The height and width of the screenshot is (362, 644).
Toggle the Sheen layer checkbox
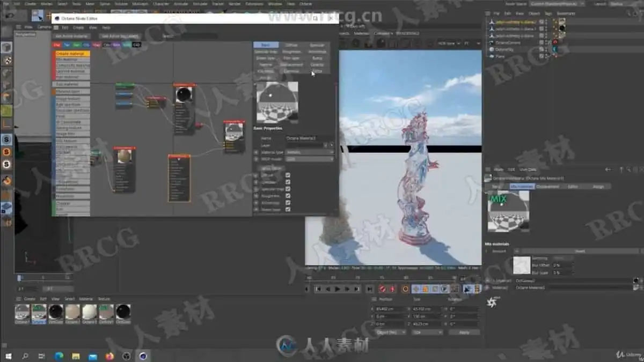(288, 210)
